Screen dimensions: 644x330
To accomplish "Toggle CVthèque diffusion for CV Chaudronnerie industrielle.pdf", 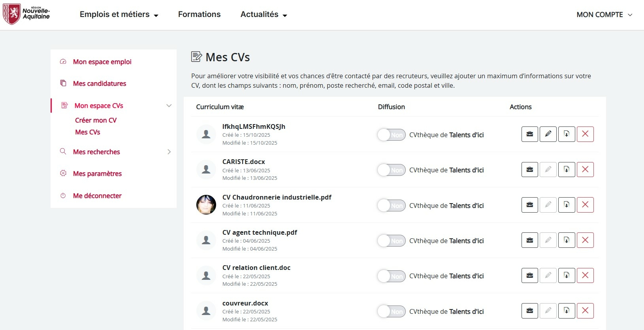I will point(391,206).
